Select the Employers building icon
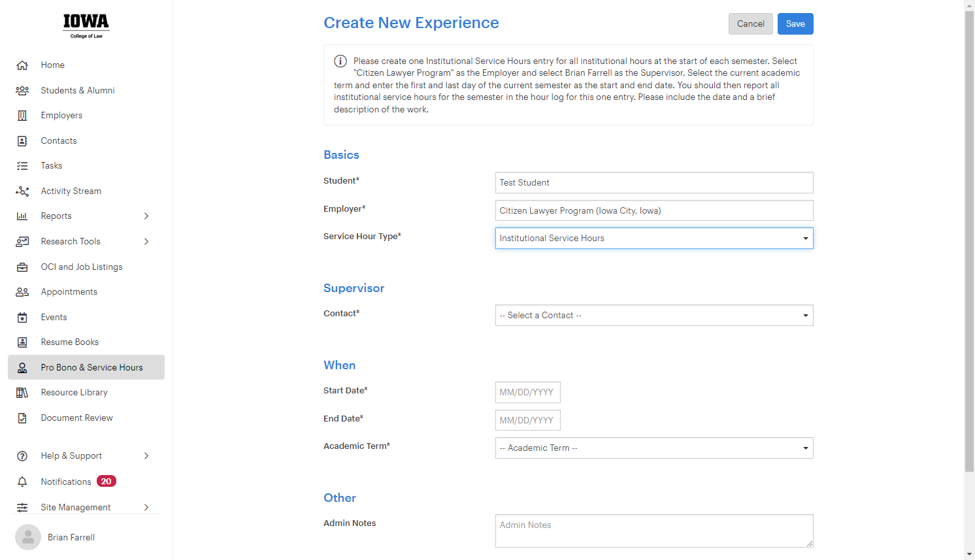 22,116
